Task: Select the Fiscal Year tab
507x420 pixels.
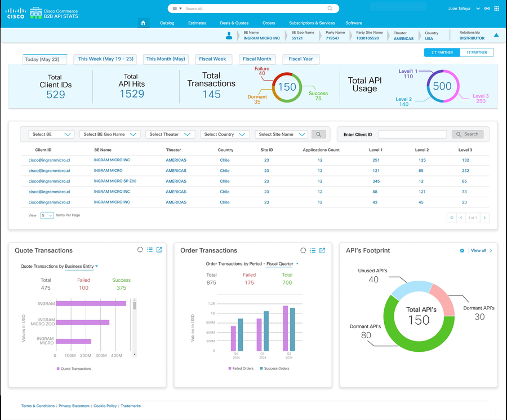Action: point(301,59)
